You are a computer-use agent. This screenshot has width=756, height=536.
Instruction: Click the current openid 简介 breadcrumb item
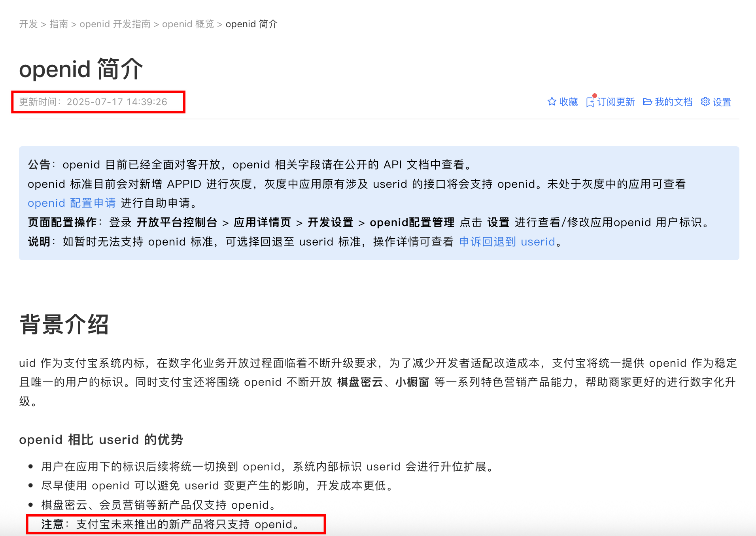coord(251,24)
